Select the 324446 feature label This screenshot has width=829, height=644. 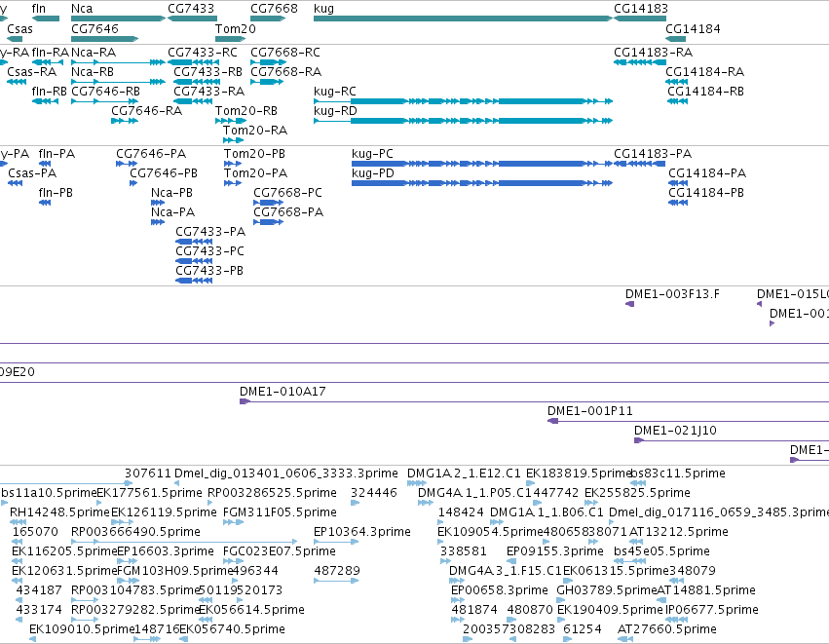[374, 493]
